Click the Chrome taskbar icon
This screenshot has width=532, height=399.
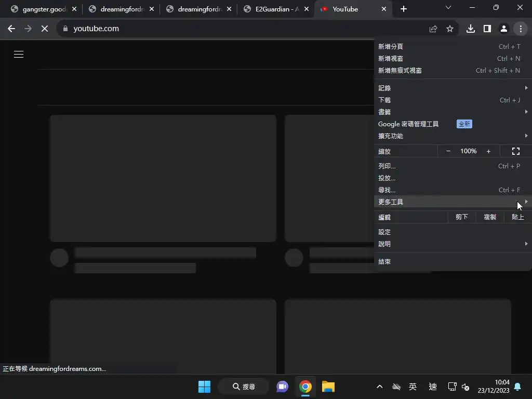pyautogui.click(x=305, y=387)
